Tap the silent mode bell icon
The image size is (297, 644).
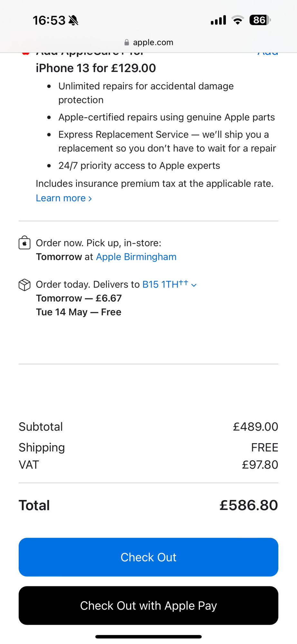(x=74, y=21)
